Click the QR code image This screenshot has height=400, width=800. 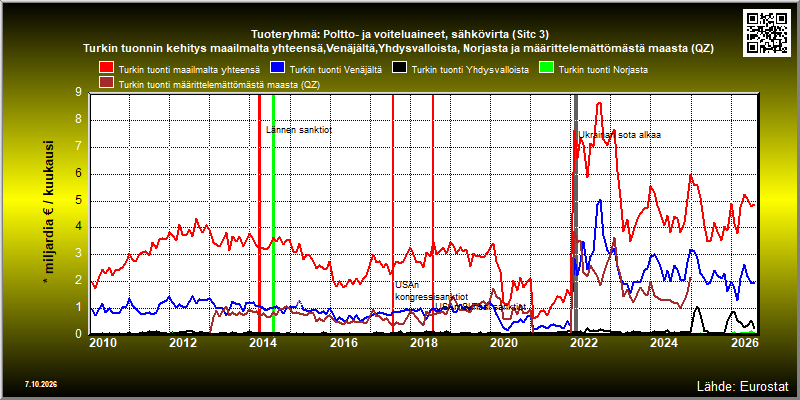[x=766, y=32]
